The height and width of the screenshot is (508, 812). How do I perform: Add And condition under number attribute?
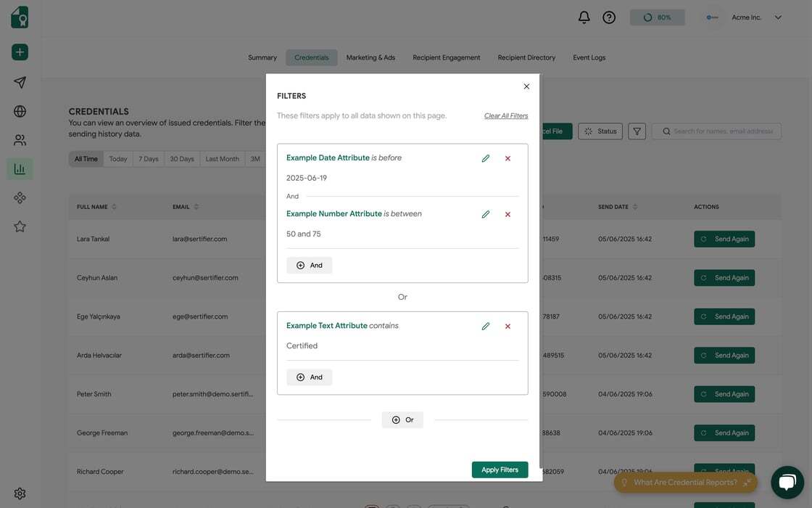point(309,266)
